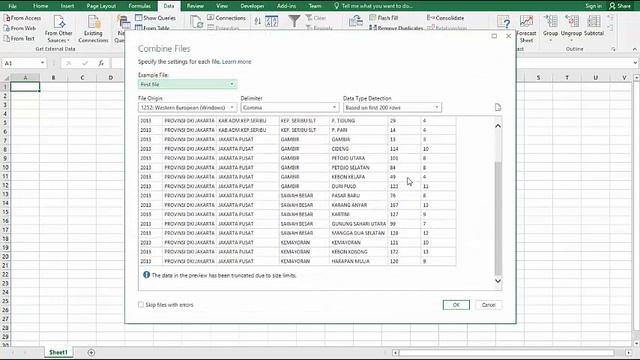Click Flash Fill in ribbon
This screenshot has height=360, width=640.
384,18
